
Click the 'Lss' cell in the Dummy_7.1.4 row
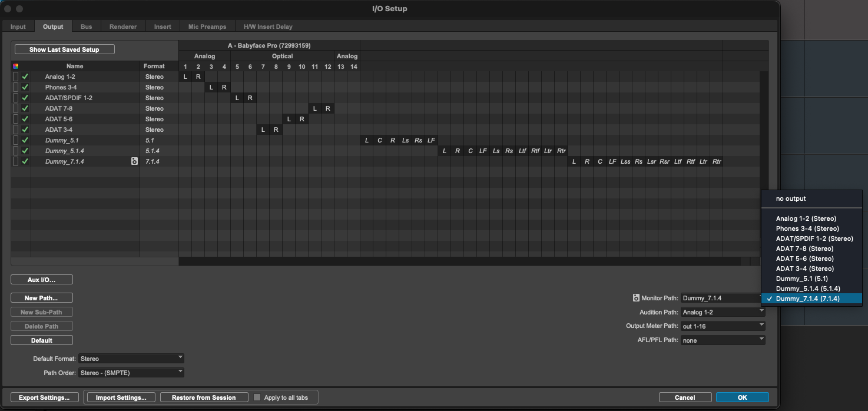[625, 161]
